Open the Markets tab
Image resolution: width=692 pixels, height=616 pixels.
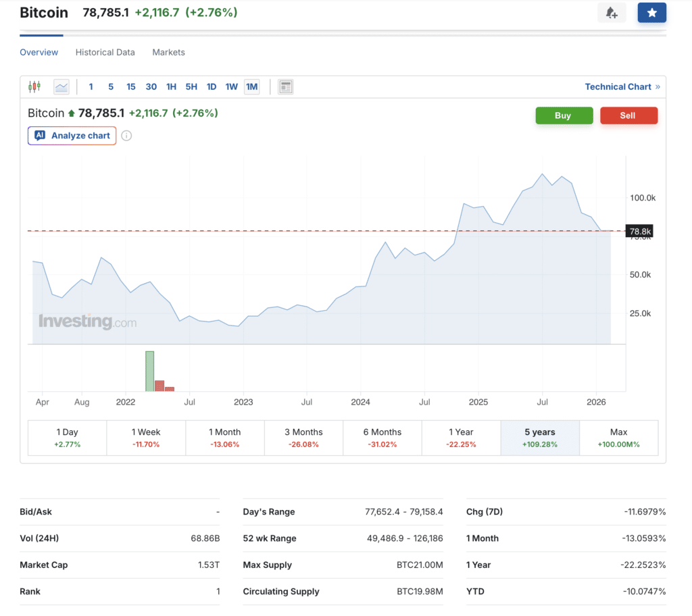pos(168,52)
